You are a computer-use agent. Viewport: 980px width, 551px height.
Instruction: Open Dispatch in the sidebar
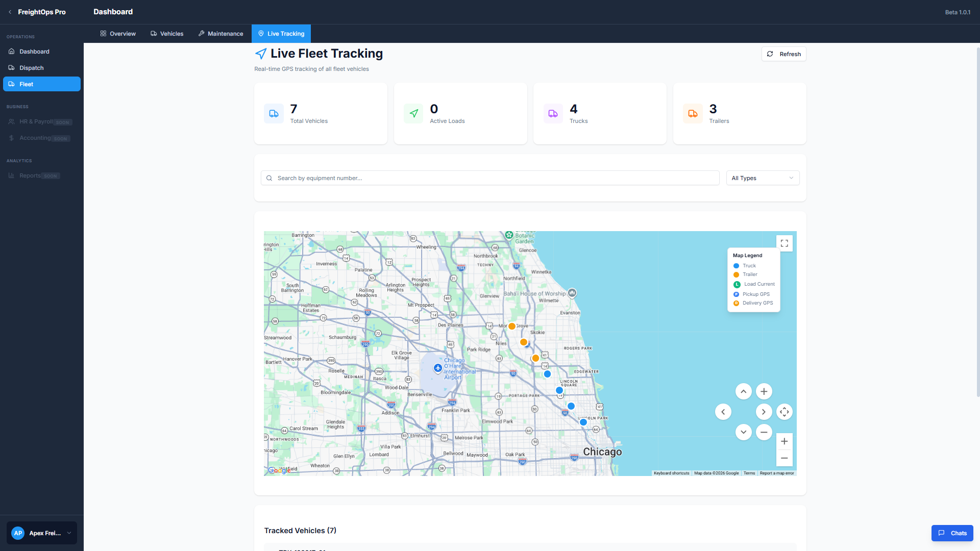pos(32,68)
